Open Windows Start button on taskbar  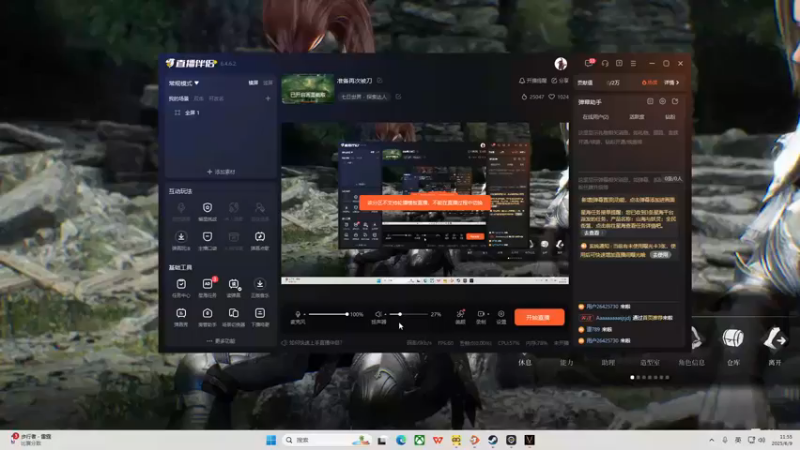click(x=271, y=440)
